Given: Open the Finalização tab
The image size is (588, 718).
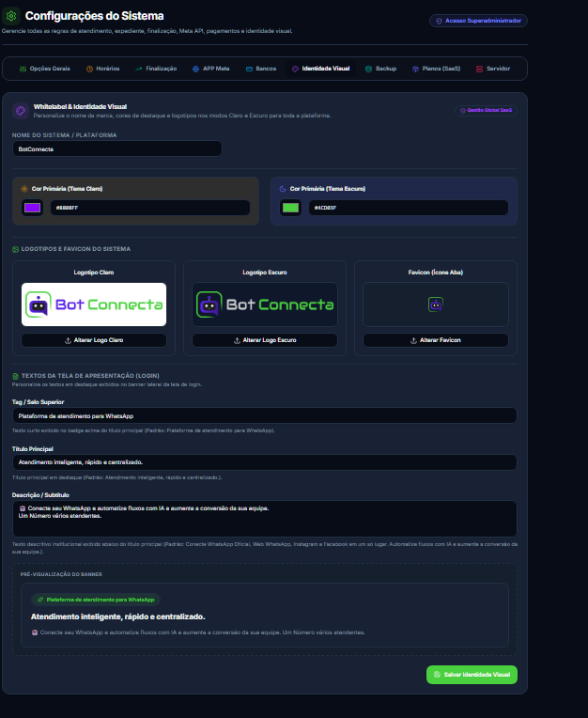Looking at the screenshot, I should point(156,69).
